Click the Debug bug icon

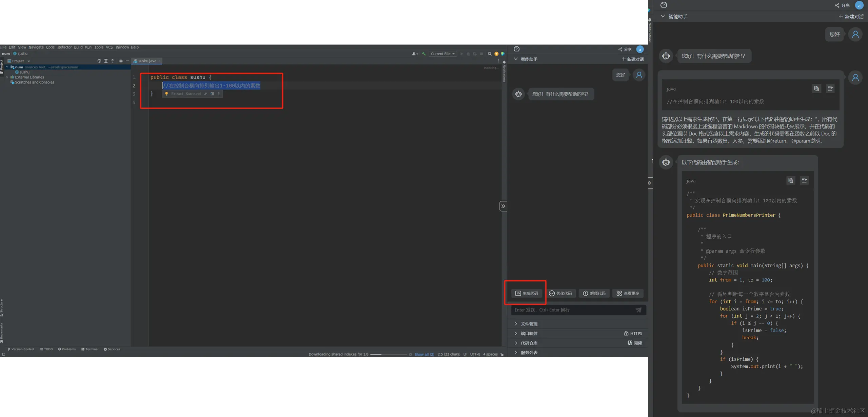[468, 54]
